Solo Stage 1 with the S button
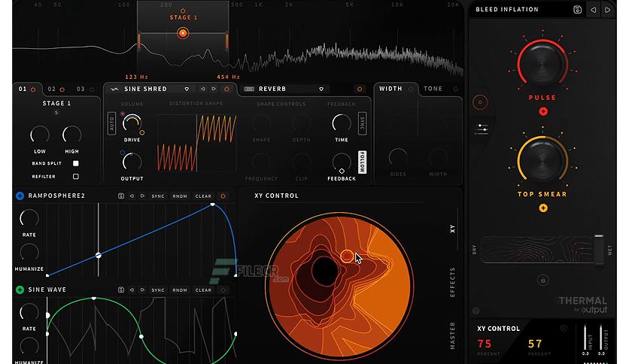 56,113
